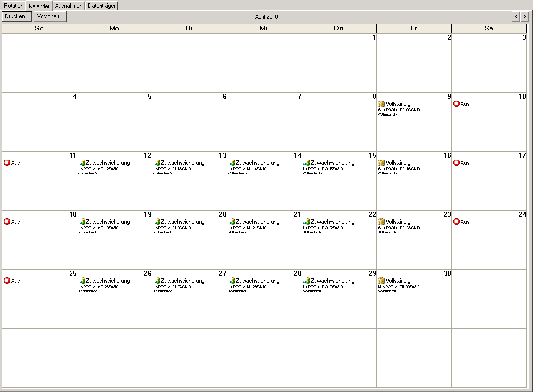
Task: Select the Vollständig icon on April 30
Action: point(380,280)
